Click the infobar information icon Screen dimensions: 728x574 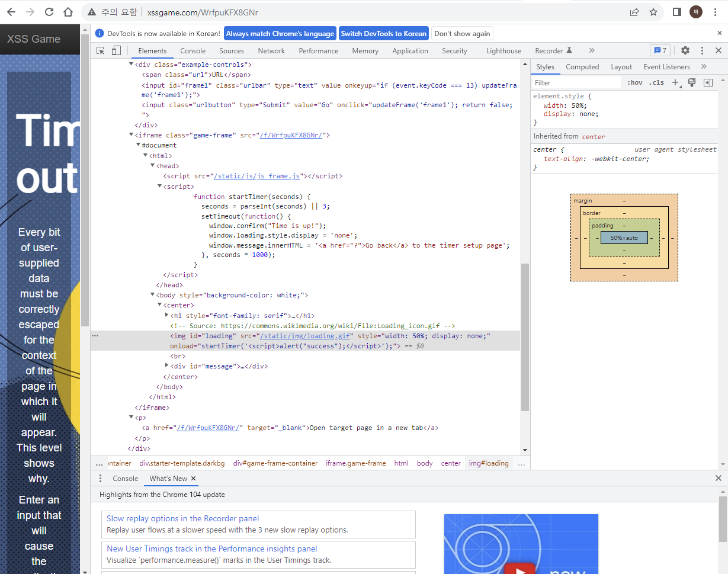pos(100,34)
